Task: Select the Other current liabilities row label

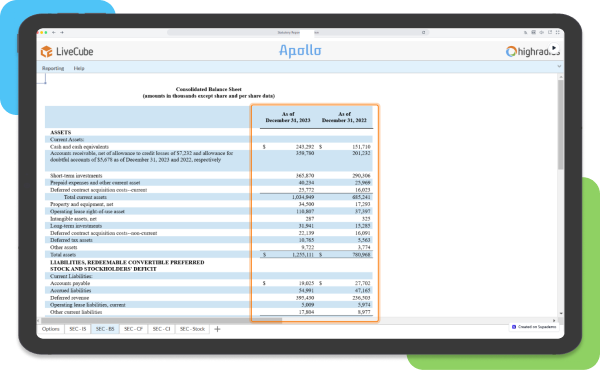Action: click(76, 312)
